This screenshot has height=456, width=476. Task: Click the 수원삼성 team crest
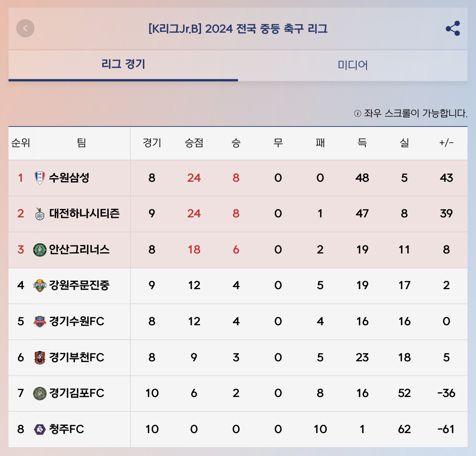40,178
